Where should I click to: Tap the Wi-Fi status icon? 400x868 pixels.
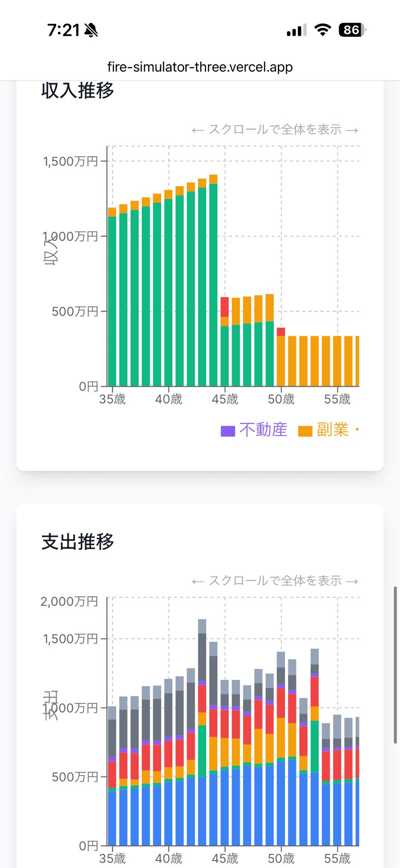coord(323,30)
